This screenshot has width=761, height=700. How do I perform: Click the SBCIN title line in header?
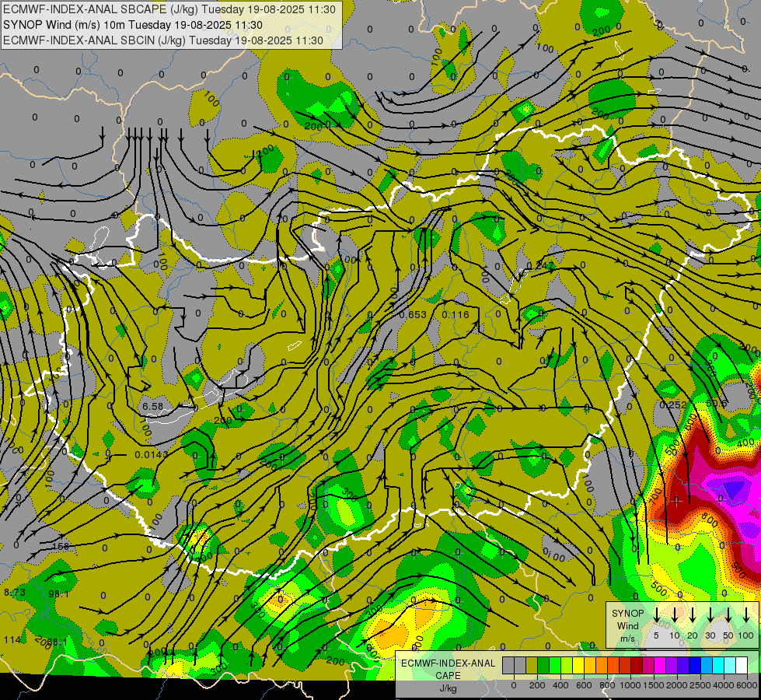(x=163, y=40)
